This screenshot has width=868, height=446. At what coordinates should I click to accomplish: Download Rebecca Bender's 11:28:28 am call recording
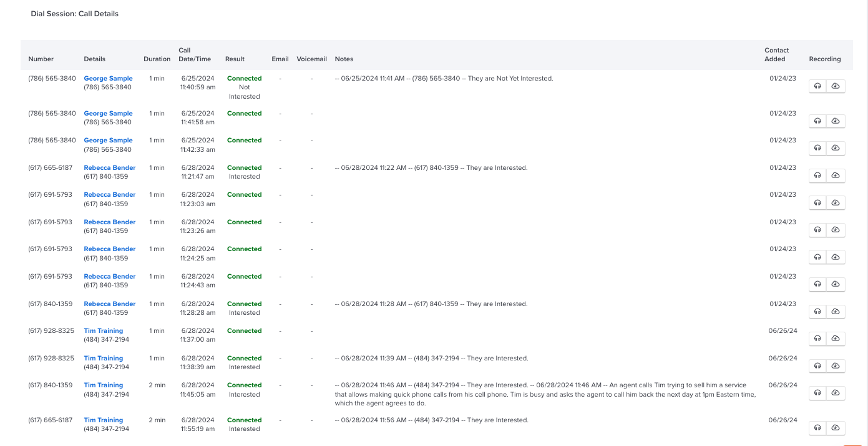coord(836,311)
